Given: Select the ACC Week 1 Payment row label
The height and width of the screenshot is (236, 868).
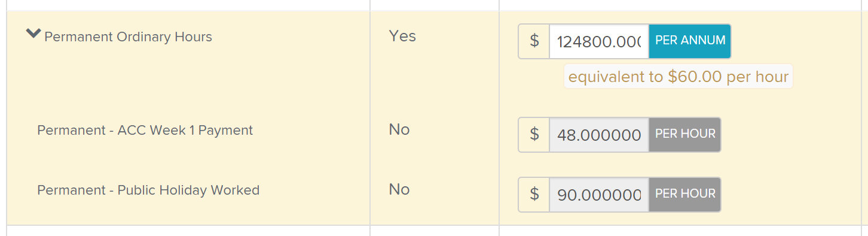Looking at the screenshot, I should (x=145, y=130).
